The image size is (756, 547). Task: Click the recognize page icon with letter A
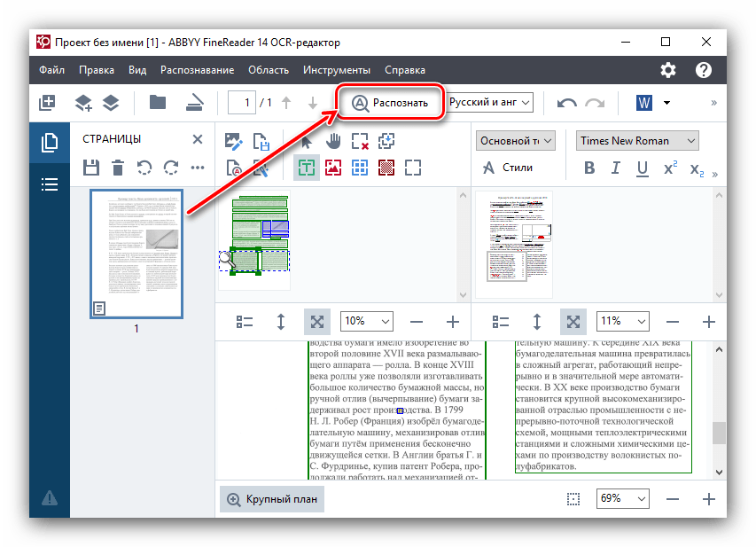point(234,168)
